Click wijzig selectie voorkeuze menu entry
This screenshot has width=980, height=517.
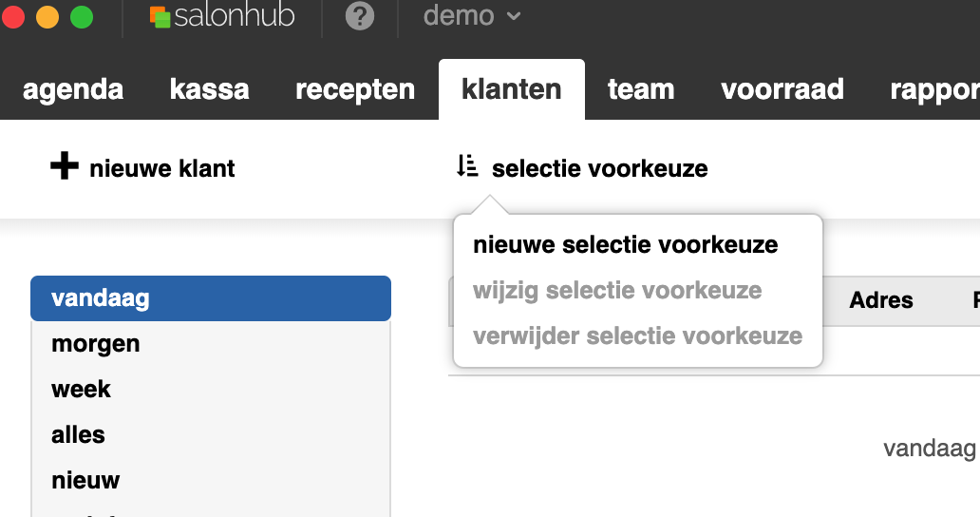617,291
